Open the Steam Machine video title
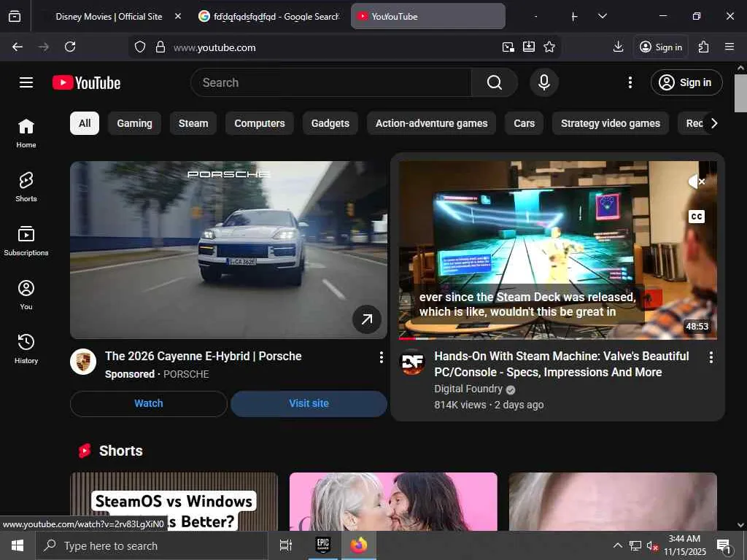Screen dimensions: 747x560 point(562,364)
